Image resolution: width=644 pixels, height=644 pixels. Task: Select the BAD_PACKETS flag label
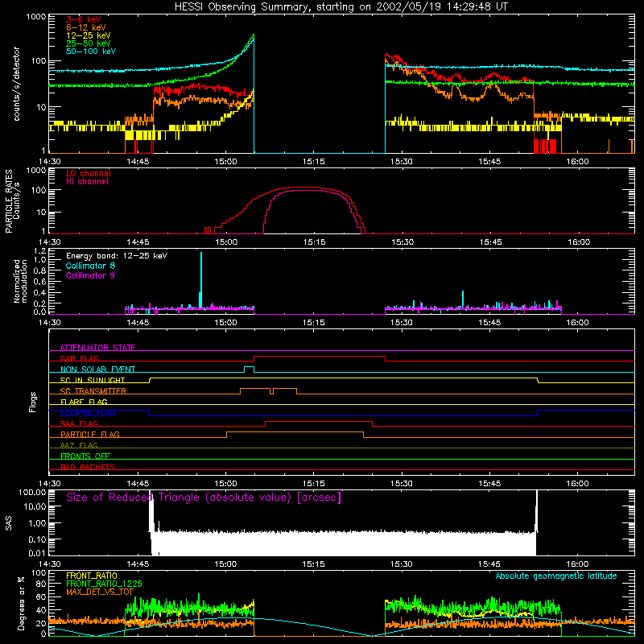(x=88, y=467)
